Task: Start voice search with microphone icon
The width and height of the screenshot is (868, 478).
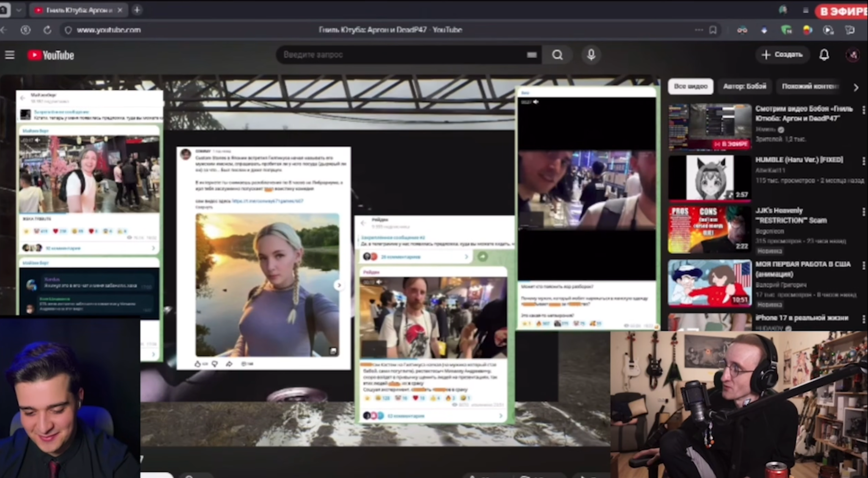Action: click(x=591, y=55)
